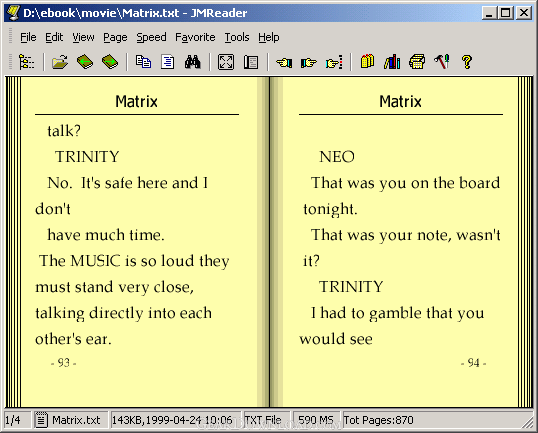This screenshot has width=538, height=433.
Task: Click the right page Matrix heading
Action: 400,102
